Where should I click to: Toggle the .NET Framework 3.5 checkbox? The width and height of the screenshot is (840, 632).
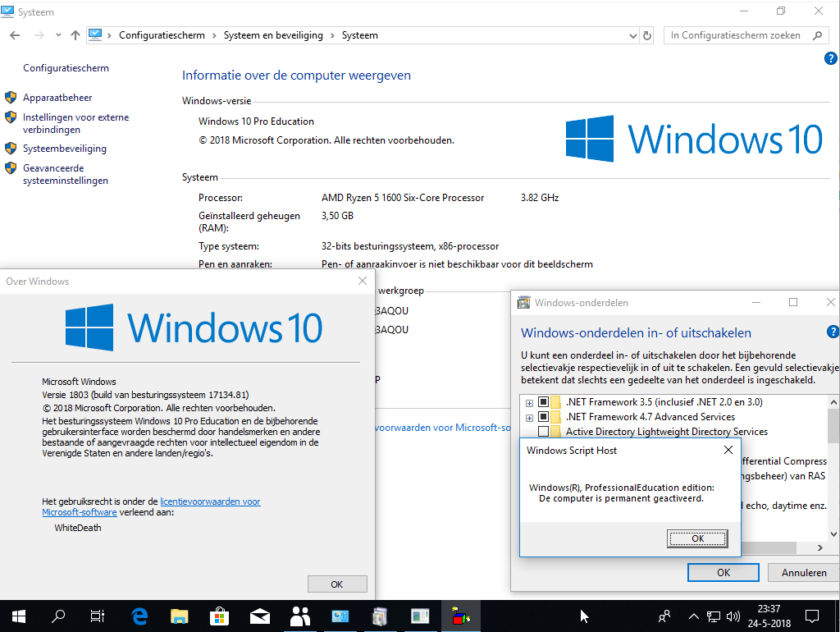pyautogui.click(x=543, y=402)
